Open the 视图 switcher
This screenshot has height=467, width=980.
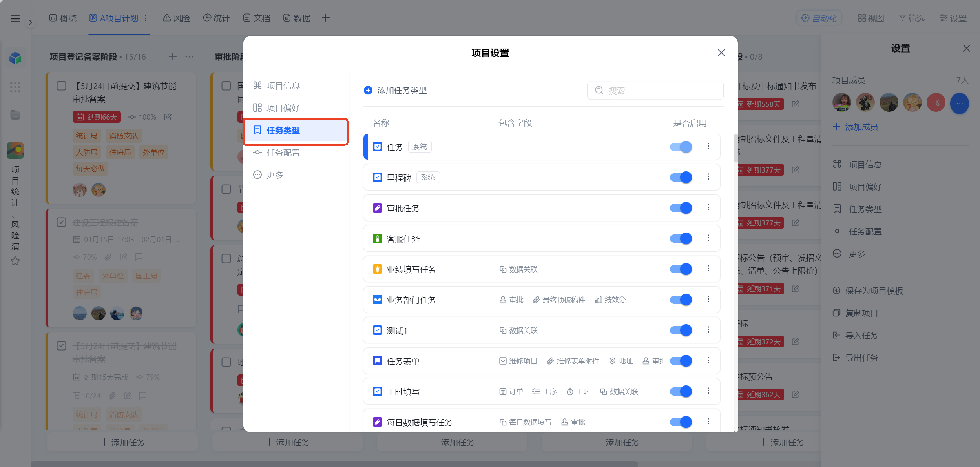(871, 18)
